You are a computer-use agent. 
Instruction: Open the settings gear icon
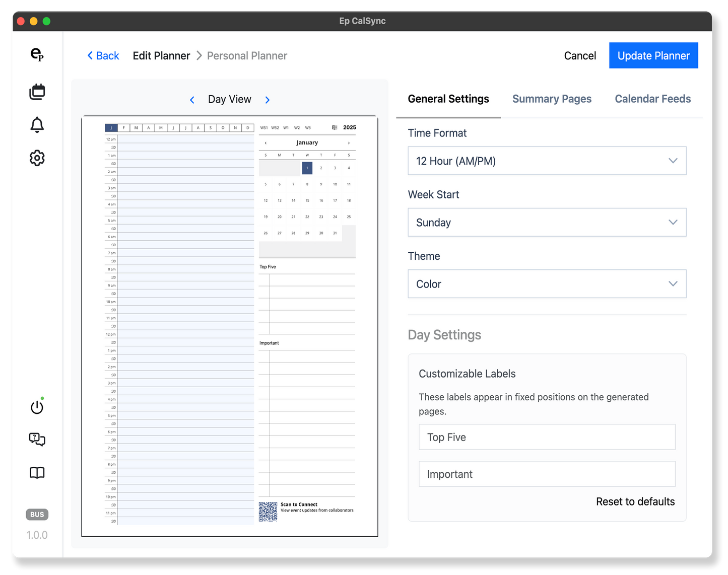[37, 158]
